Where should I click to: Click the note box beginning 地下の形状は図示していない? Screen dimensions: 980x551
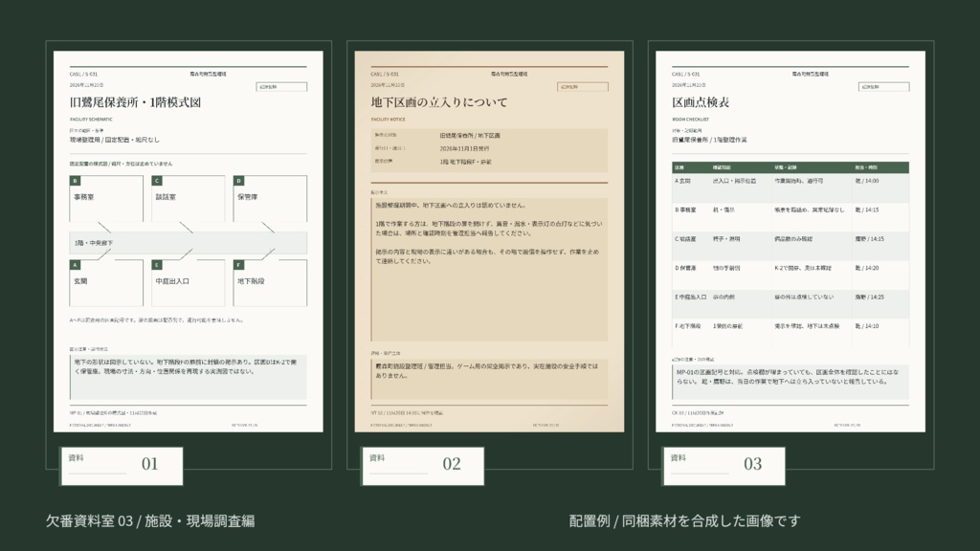coord(189,377)
